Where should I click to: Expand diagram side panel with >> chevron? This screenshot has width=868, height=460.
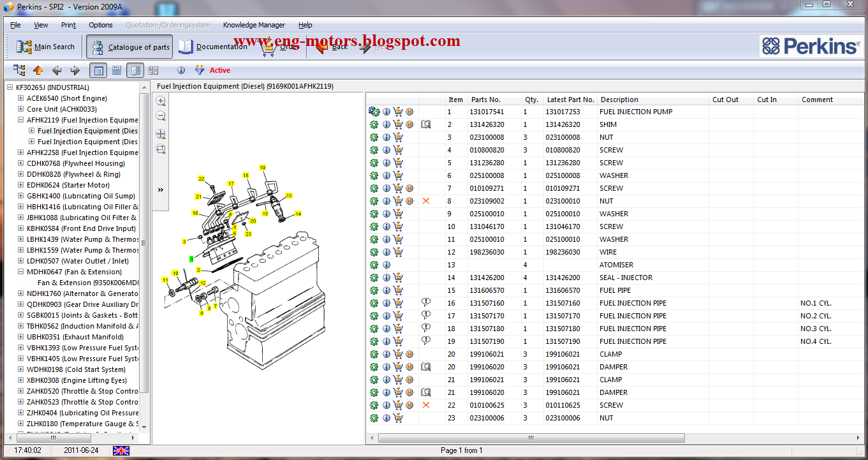pos(161,189)
